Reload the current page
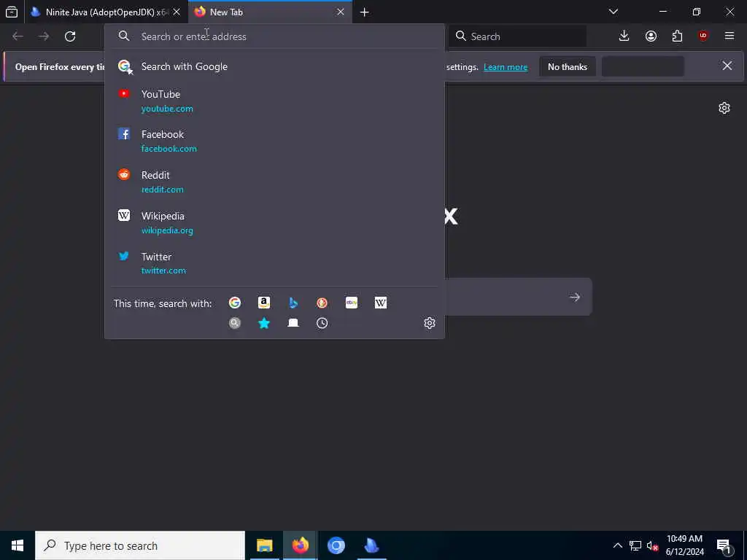 tap(70, 36)
